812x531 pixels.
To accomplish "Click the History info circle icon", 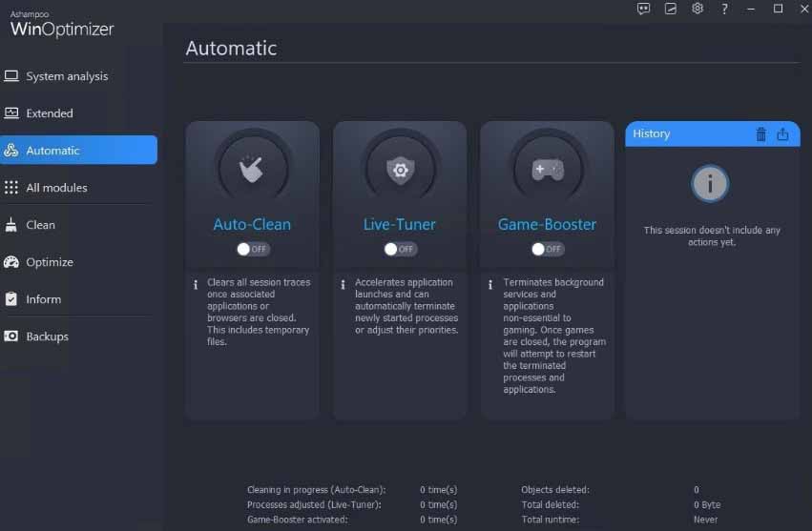I will pos(710,183).
